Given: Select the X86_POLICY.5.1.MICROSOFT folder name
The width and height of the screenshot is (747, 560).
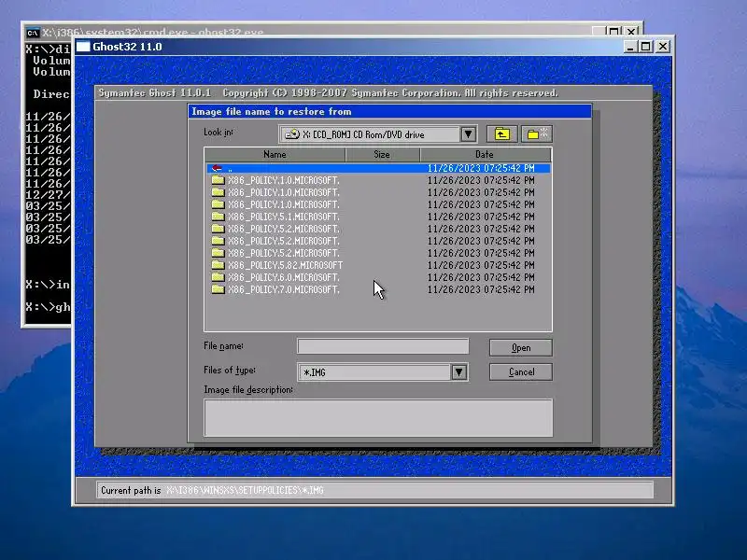Looking at the screenshot, I should pyautogui.click(x=284, y=217).
